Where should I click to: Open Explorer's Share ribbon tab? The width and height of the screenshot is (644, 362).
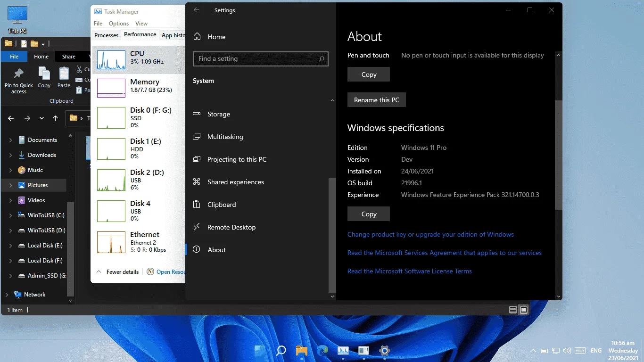click(x=69, y=57)
